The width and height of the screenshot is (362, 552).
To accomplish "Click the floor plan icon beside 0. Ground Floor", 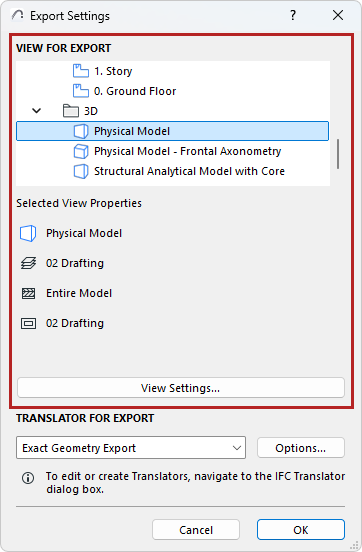I will point(81,91).
